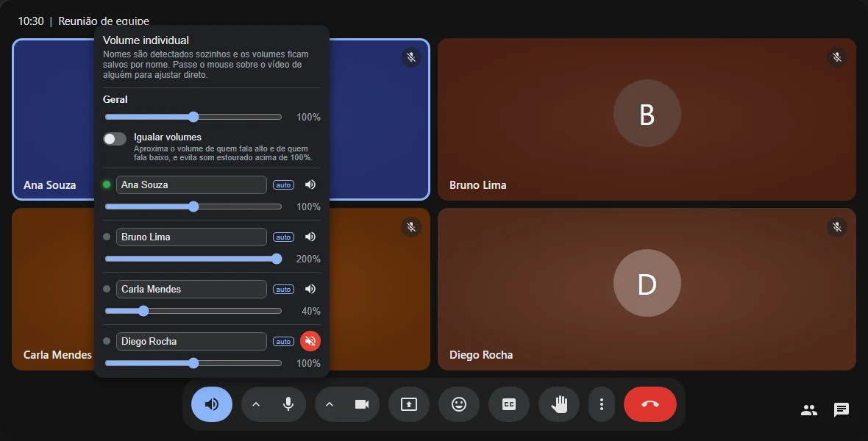Select Diego Rocha's avatar D

pos(647,283)
